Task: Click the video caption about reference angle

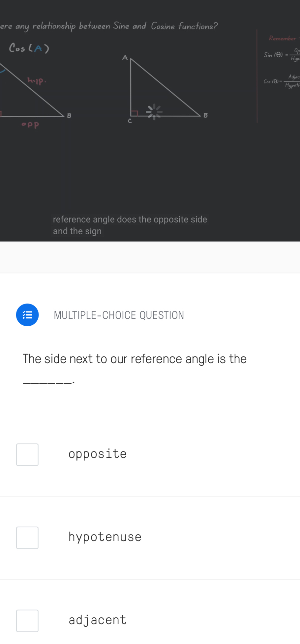Action: (x=130, y=225)
